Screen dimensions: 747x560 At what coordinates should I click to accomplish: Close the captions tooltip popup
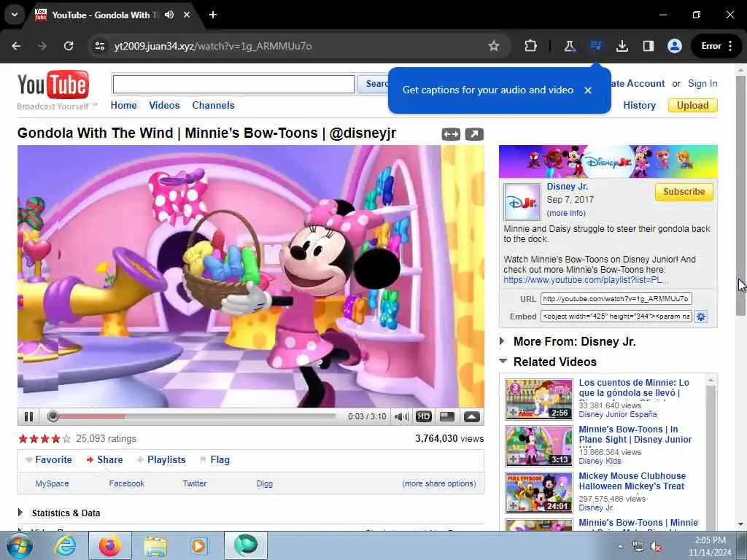tap(588, 90)
